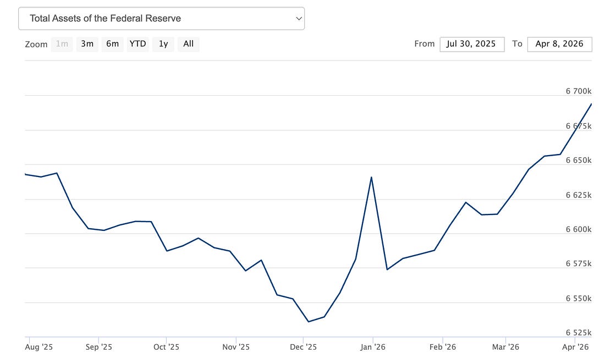Click the 6 600k axis label
605x364 pixels.
tap(579, 229)
